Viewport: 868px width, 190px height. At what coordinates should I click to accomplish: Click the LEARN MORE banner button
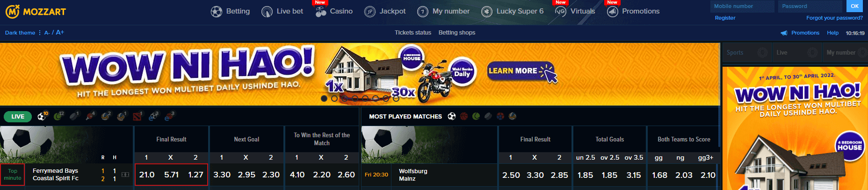pyautogui.click(x=521, y=71)
